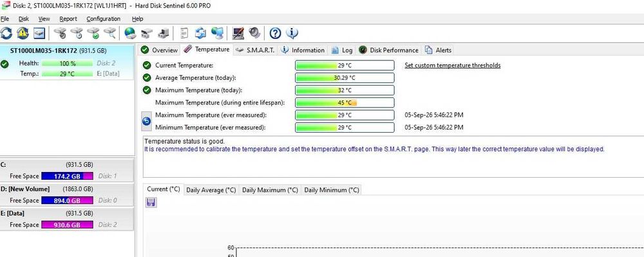Click the Maximum Temperature (ever measured) label
This screenshot has width=644, height=257.
[x=211, y=115]
